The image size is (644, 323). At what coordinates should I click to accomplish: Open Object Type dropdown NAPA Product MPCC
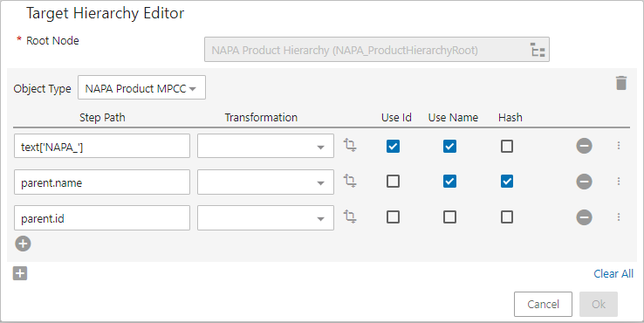tap(141, 87)
